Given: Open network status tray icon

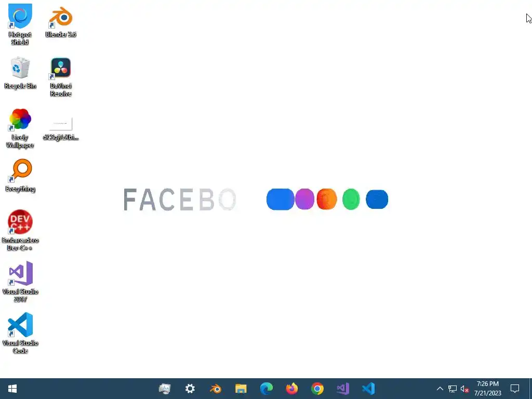Looking at the screenshot, I should point(453,389).
